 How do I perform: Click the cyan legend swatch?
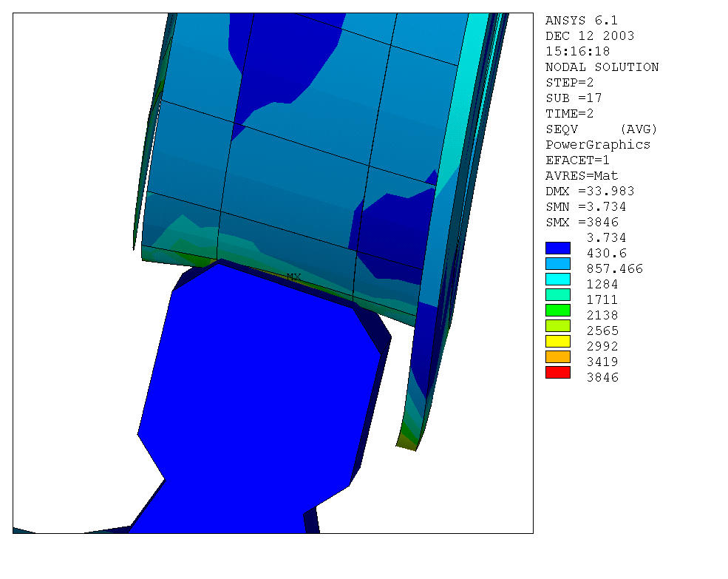557,280
